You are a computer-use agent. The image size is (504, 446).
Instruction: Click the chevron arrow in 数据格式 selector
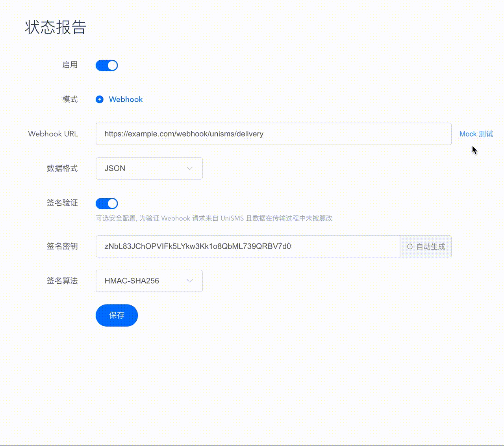[x=189, y=169]
